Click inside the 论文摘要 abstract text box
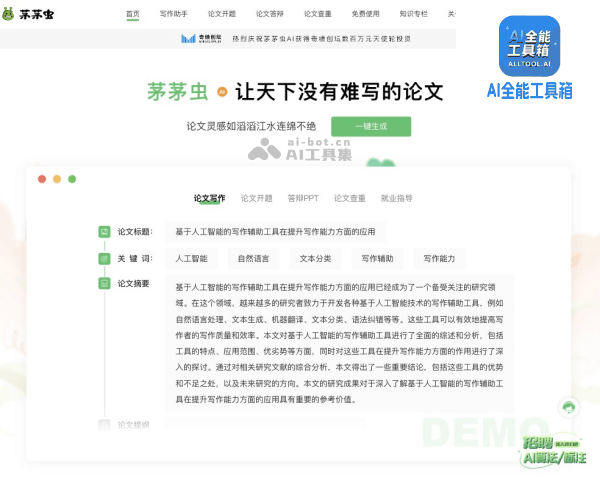This screenshot has width=600, height=498. (x=339, y=343)
